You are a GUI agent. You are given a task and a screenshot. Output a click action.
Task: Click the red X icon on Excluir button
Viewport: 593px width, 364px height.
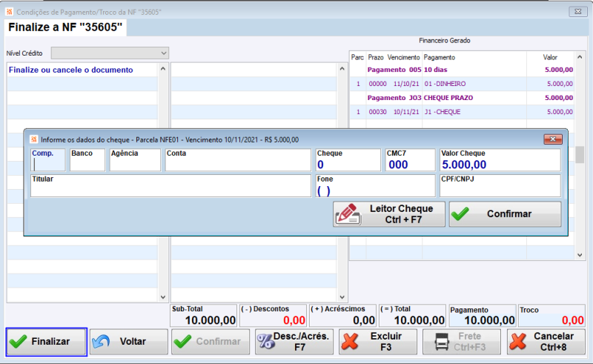click(350, 342)
